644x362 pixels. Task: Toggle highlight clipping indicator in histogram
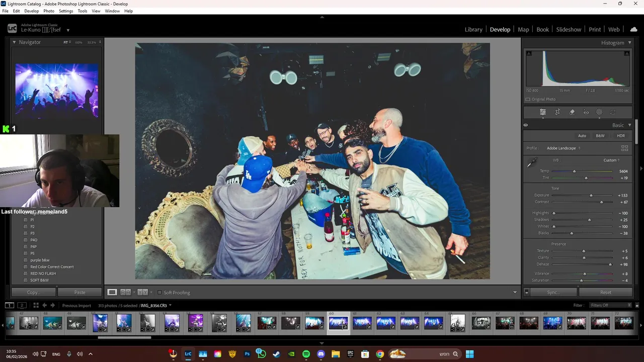tap(626, 53)
